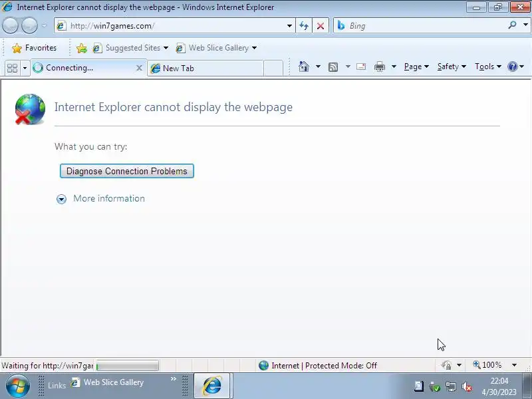The width and height of the screenshot is (532, 399).
Task: Open a blank new tab button
Action: coord(273,68)
